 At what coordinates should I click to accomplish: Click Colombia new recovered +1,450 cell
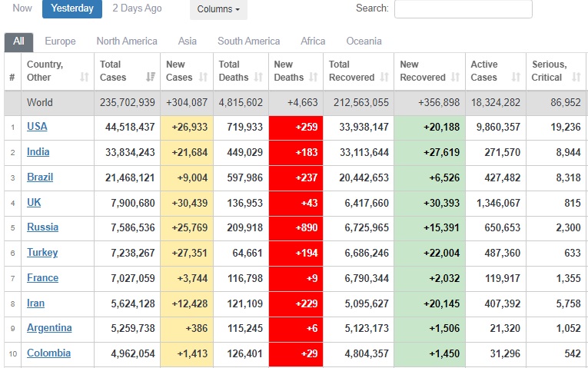430,354
